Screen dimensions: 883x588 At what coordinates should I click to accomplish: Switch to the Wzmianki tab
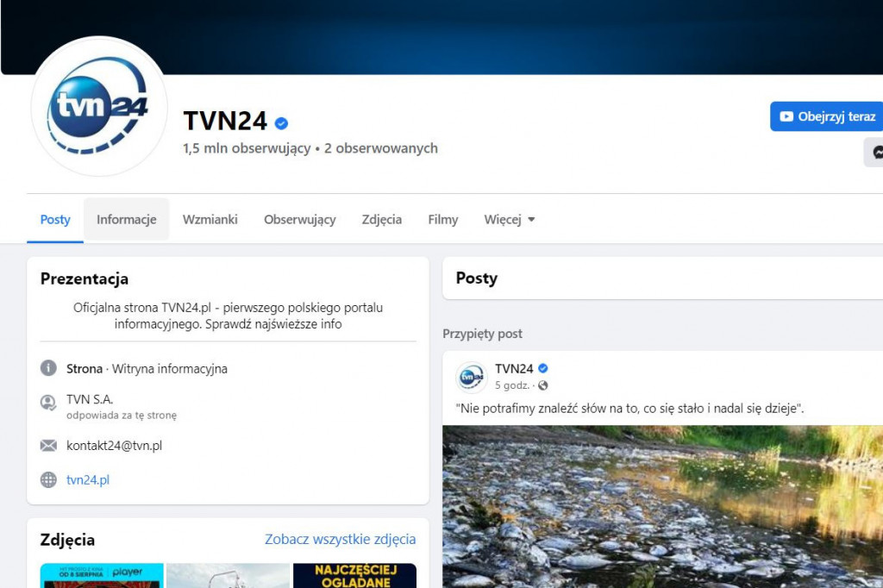pos(210,220)
